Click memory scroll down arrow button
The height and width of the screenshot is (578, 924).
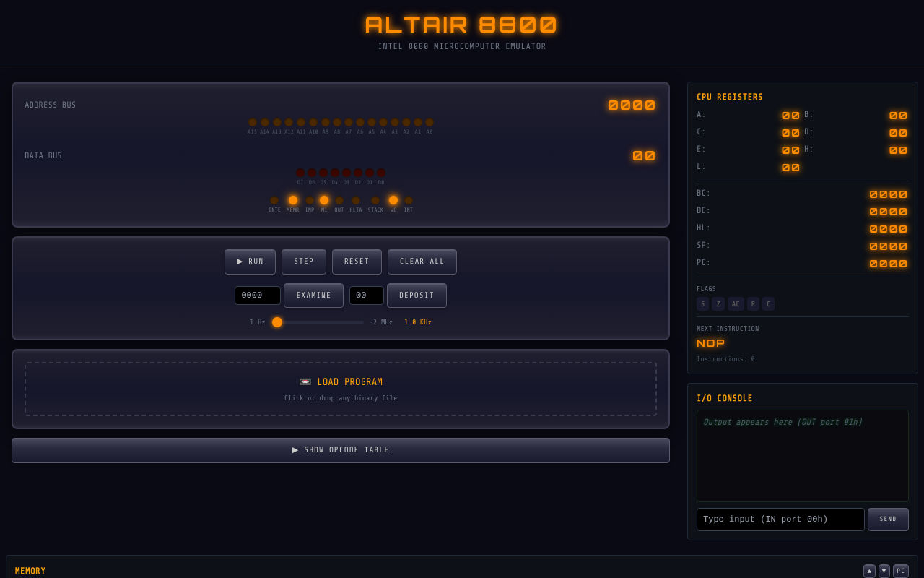pos(884,571)
